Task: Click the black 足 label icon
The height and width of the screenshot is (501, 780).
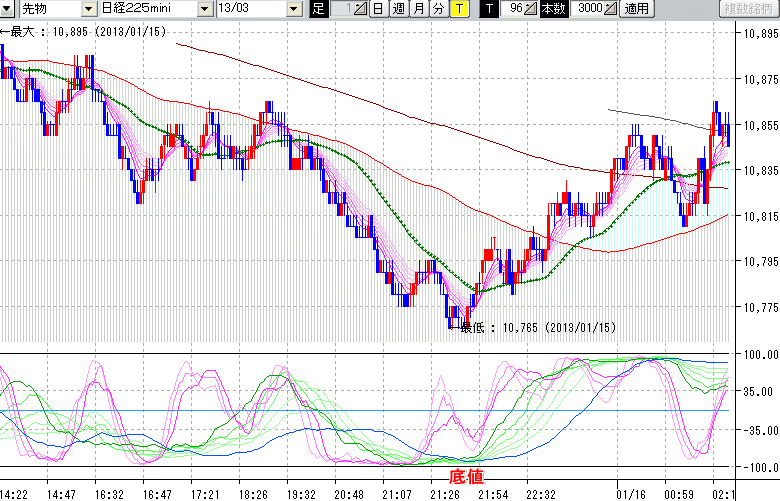Action: pyautogui.click(x=318, y=9)
